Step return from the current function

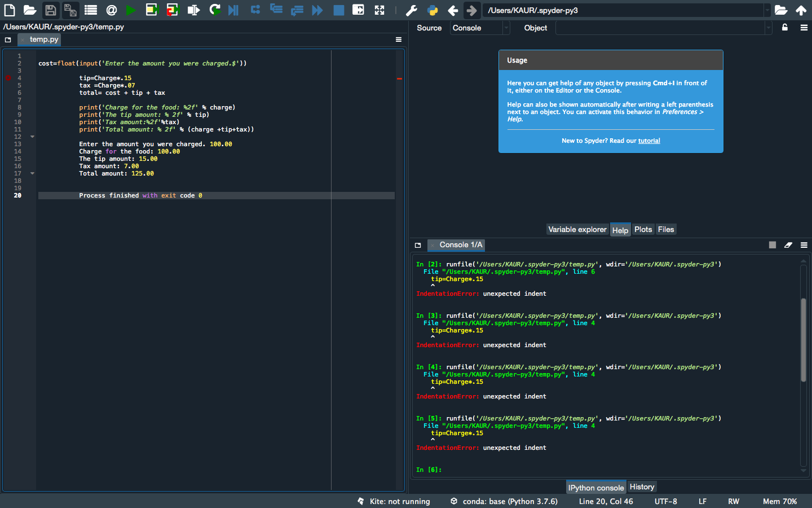(297, 10)
